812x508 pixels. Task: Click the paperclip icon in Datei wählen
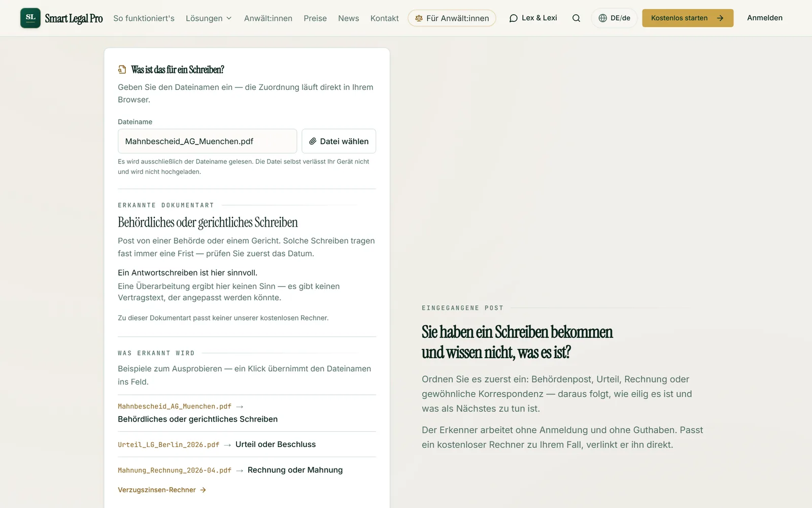click(313, 141)
